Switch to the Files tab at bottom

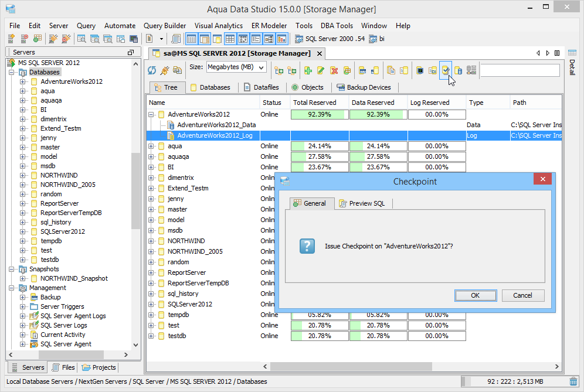(x=63, y=367)
